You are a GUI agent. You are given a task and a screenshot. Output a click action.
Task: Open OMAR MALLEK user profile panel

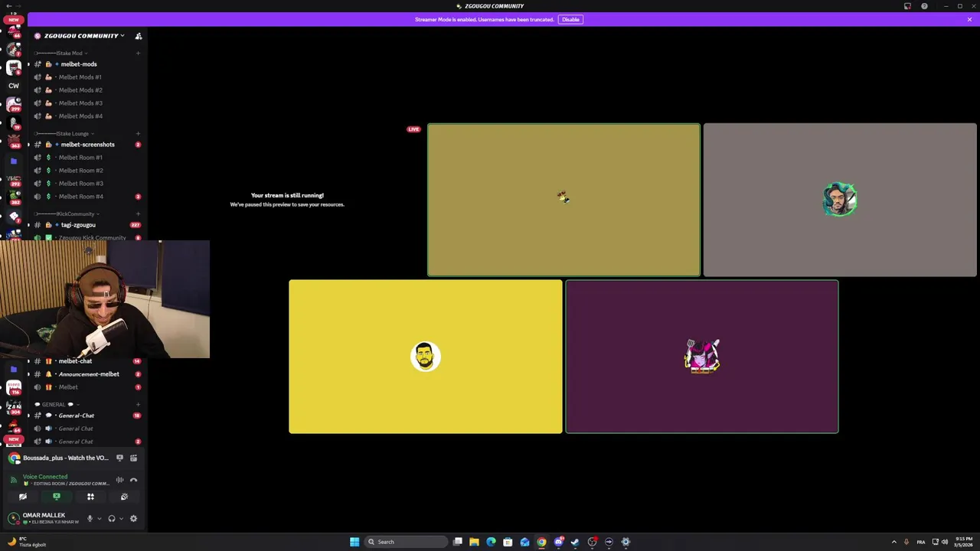(x=44, y=519)
